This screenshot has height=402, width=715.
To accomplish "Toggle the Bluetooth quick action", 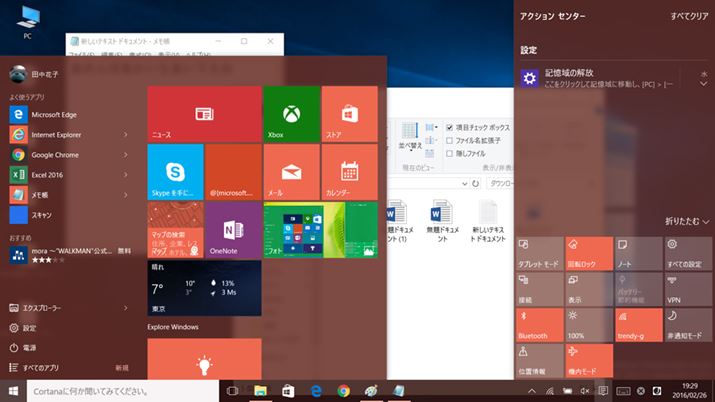I will pyautogui.click(x=540, y=324).
